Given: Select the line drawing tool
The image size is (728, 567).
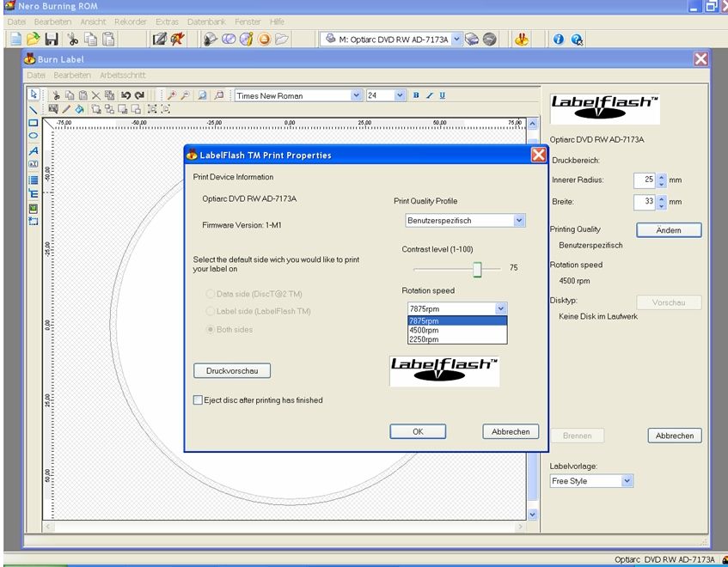Looking at the screenshot, I should click(x=34, y=109).
